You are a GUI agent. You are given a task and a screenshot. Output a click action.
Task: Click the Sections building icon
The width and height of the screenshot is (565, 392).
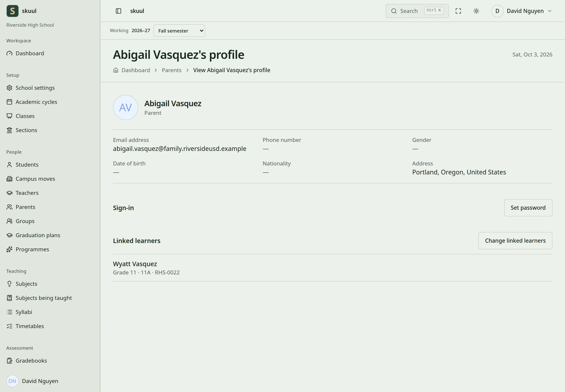pyautogui.click(x=9, y=130)
